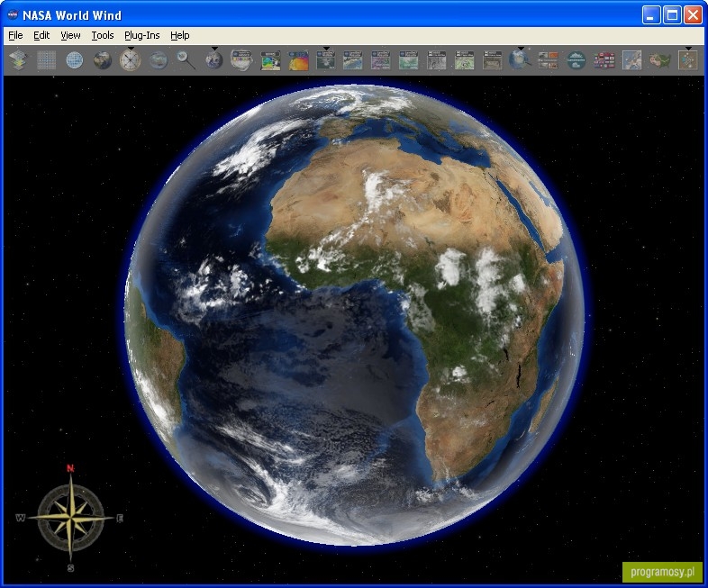The width and height of the screenshot is (708, 588).
Task: Open the four-thumbnail image gallery icon
Action: (x=549, y=60)
